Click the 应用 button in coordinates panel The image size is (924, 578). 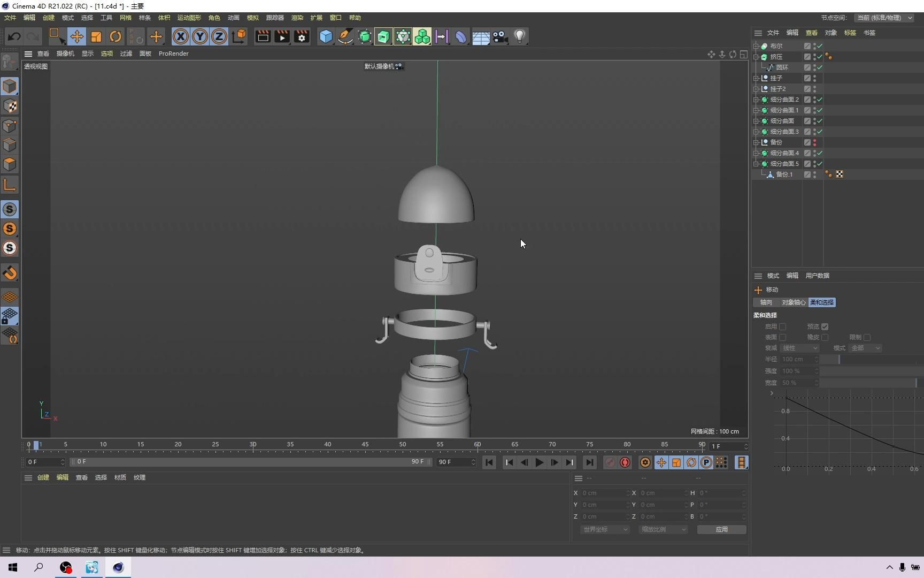pos(721,529)
